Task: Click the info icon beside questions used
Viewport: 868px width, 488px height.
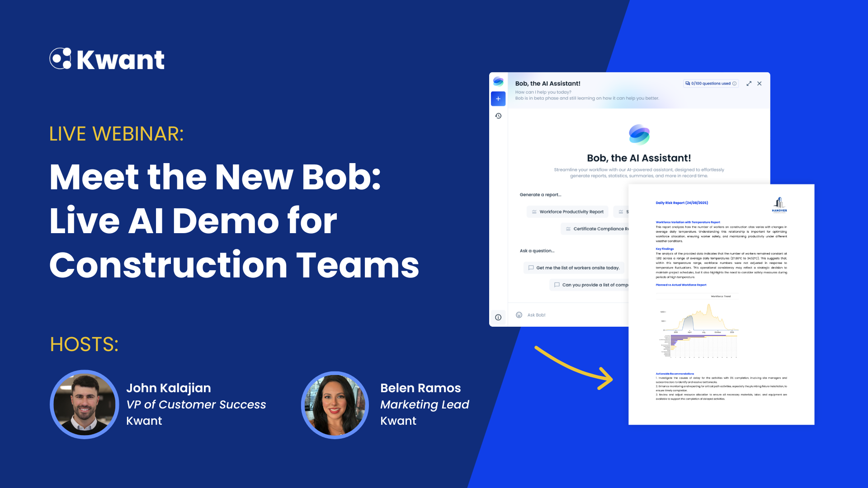Action: [734, 84]
